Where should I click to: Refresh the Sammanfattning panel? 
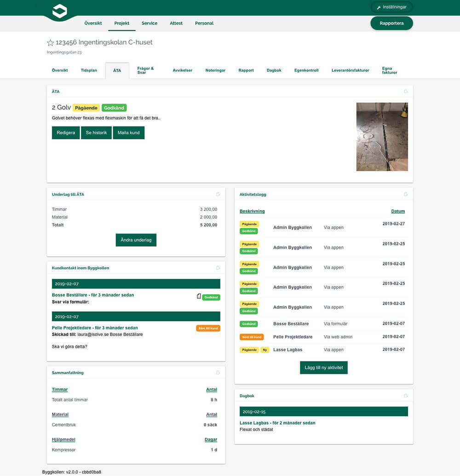point(218,373)
